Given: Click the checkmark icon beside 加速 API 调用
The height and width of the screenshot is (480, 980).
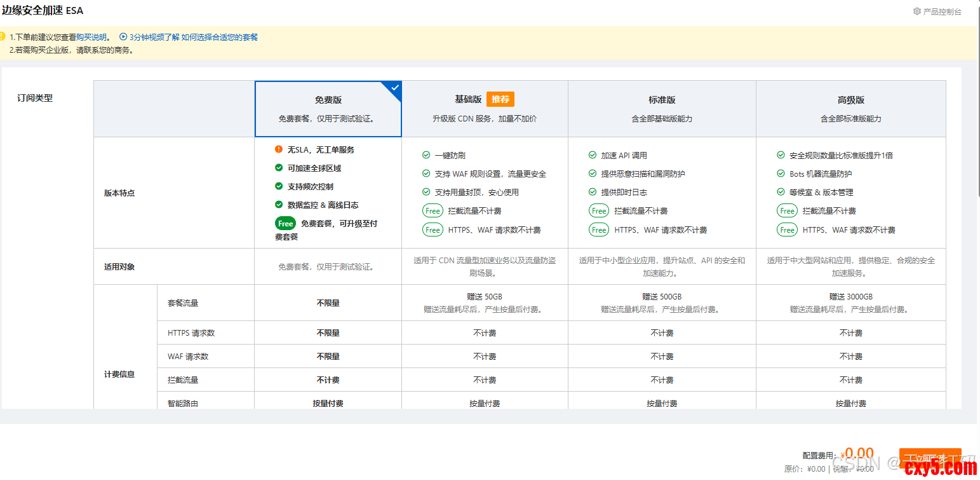Looking at the screenshot, I should coord(593,155).
